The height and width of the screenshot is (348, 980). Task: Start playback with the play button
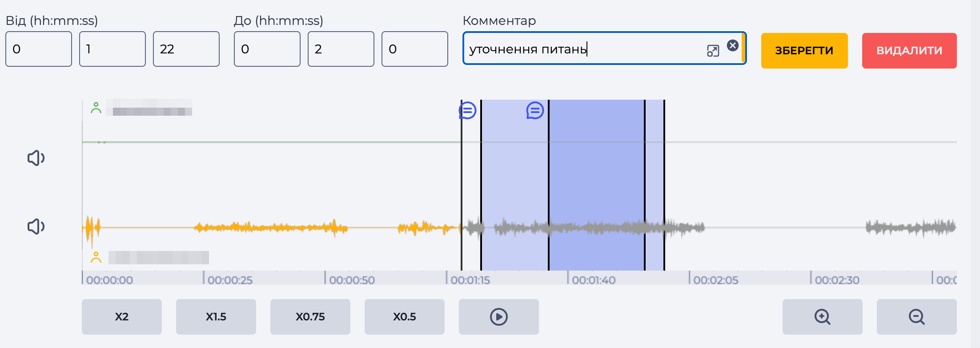(499, 317)
